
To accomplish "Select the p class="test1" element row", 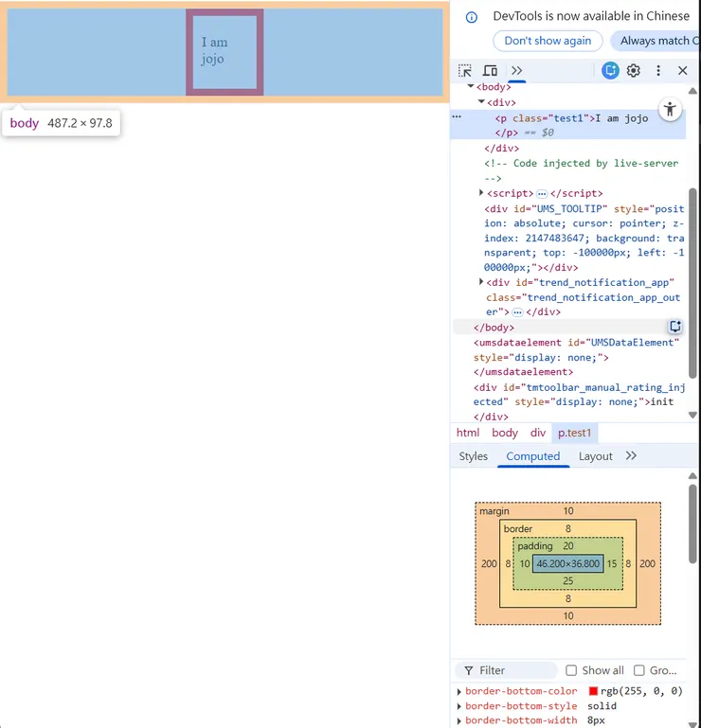I will pyautogui.click(x=567, y=125).
